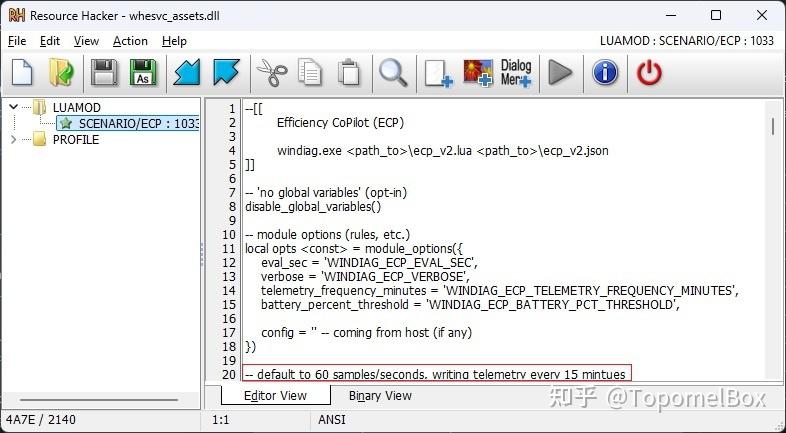This screenshot has height=433, width=786.
Task: Expand the PROFILE tree node
Action: click(14, 139)
